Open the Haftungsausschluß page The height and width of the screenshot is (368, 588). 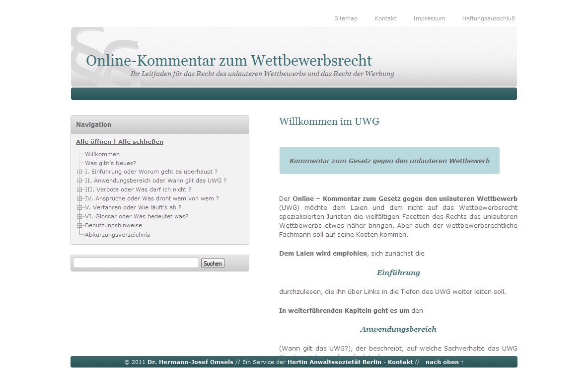488,18
